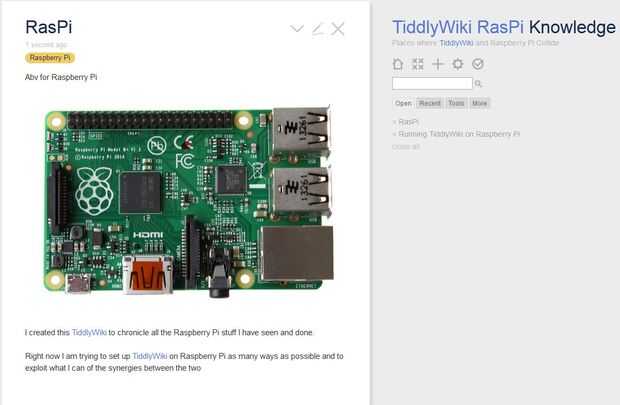Click the Raspberry Pi tag pill

(x=50, y=58)
